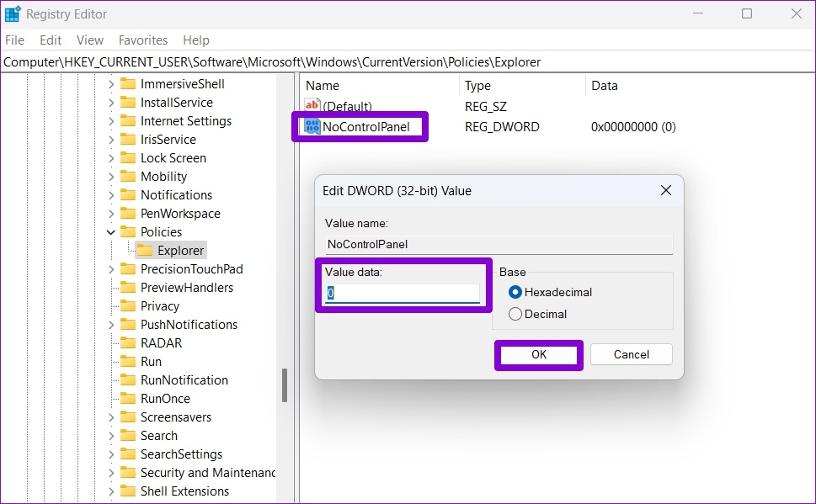Image resolution: width=816 pixels, height=504 pixels.
Task: Open the Edit menu
Action: (x=51, y=40)
